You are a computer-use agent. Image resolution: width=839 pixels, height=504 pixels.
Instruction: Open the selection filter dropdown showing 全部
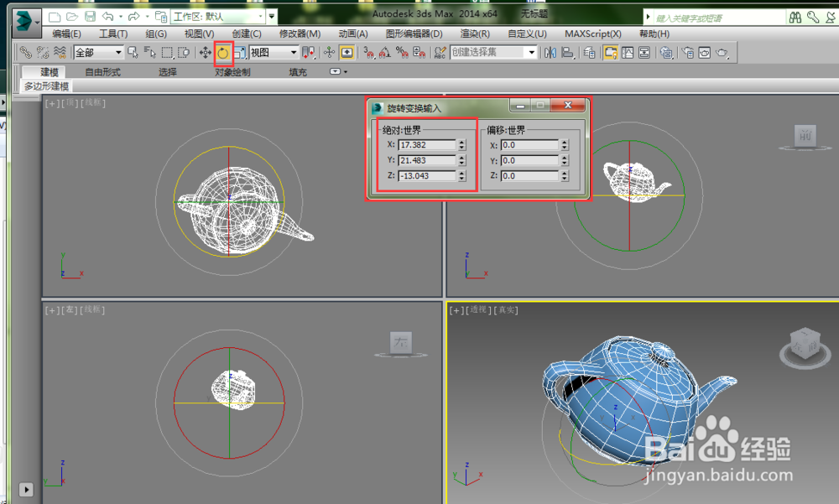click(x=98, y=53)
